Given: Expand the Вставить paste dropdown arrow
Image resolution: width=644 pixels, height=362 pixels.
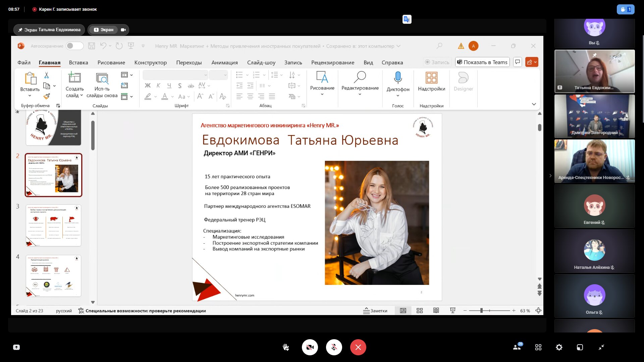Looking at the screenshot, I should 30,96.
